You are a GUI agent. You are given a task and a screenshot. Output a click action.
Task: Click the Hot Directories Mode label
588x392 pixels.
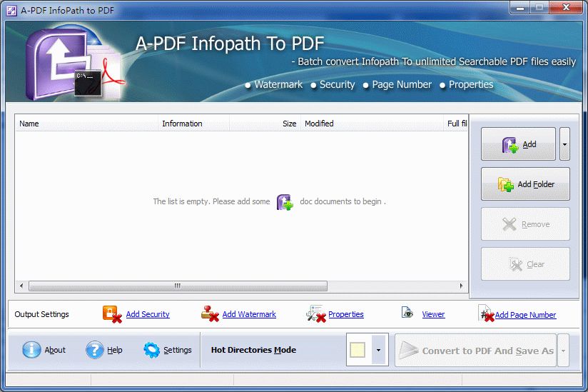253,350
